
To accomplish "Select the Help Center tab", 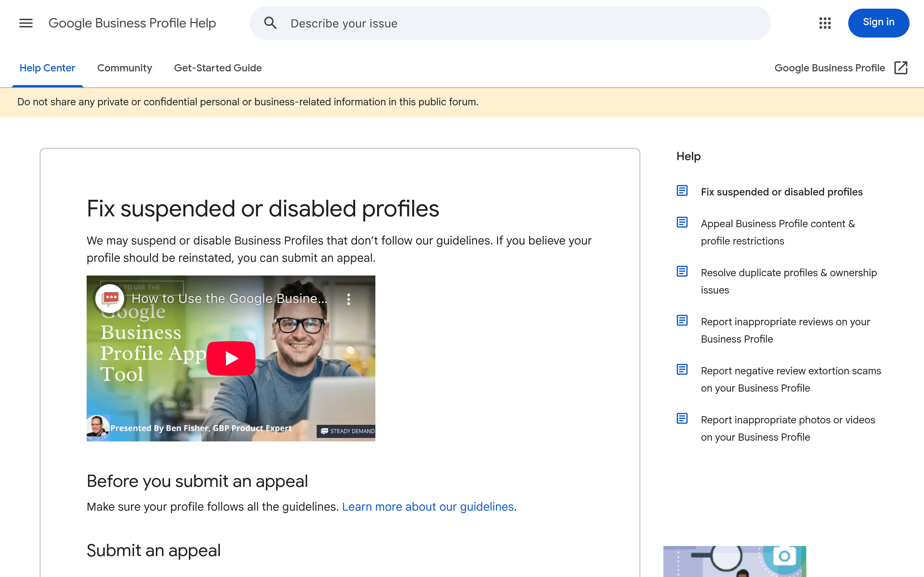I will click(x=47, y=68).
